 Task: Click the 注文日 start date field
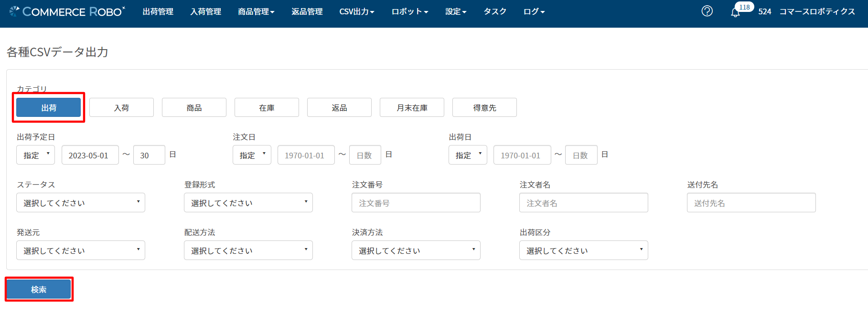click(306, 155)
